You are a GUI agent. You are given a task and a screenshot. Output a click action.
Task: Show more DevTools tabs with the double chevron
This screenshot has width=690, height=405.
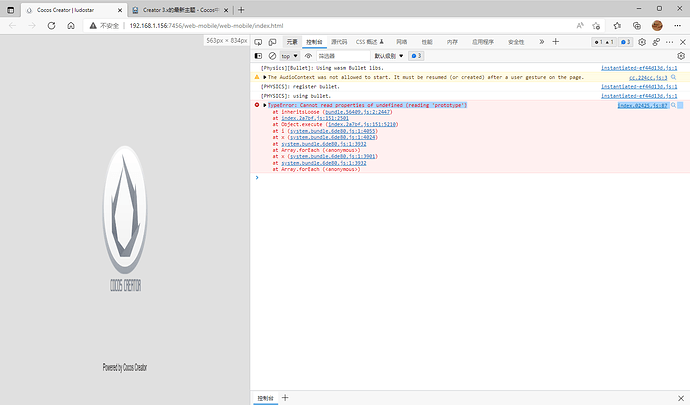pos(541,41)
